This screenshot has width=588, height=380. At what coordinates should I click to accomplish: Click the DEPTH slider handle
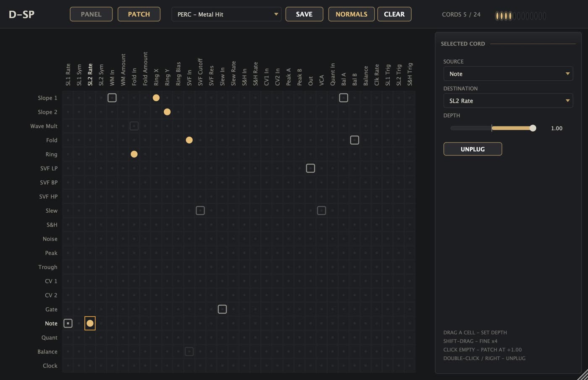pyautogui.click(x=533, y=128)
